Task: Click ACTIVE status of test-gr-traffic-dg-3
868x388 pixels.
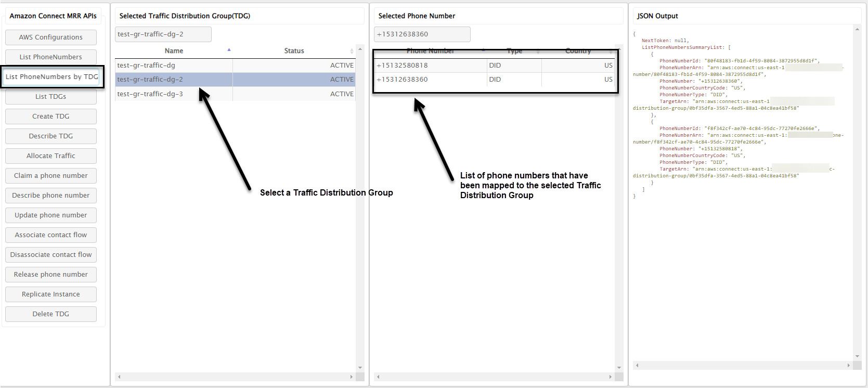Action: click(x=342, y=94)
